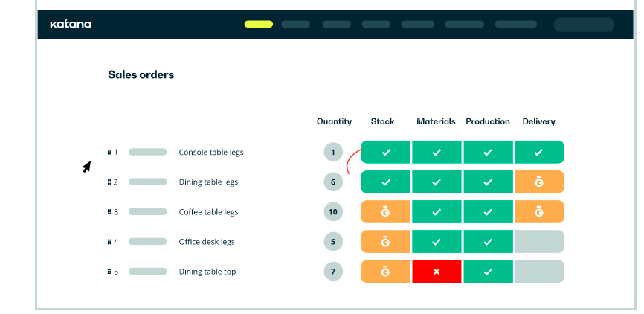Image resolution: width=644 pixels, height=314 pixels.
Task: Click pending Delivery icon for Dining table legs
Action: point(539,182)
